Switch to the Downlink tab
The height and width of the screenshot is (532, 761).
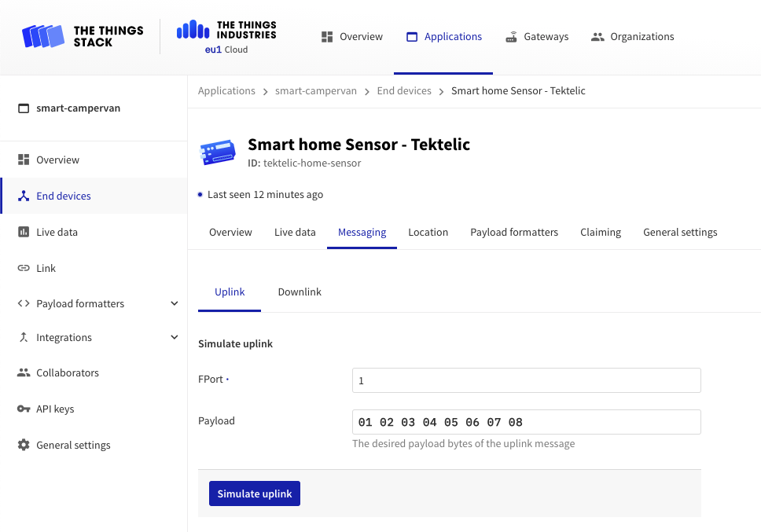click(300, 292)
